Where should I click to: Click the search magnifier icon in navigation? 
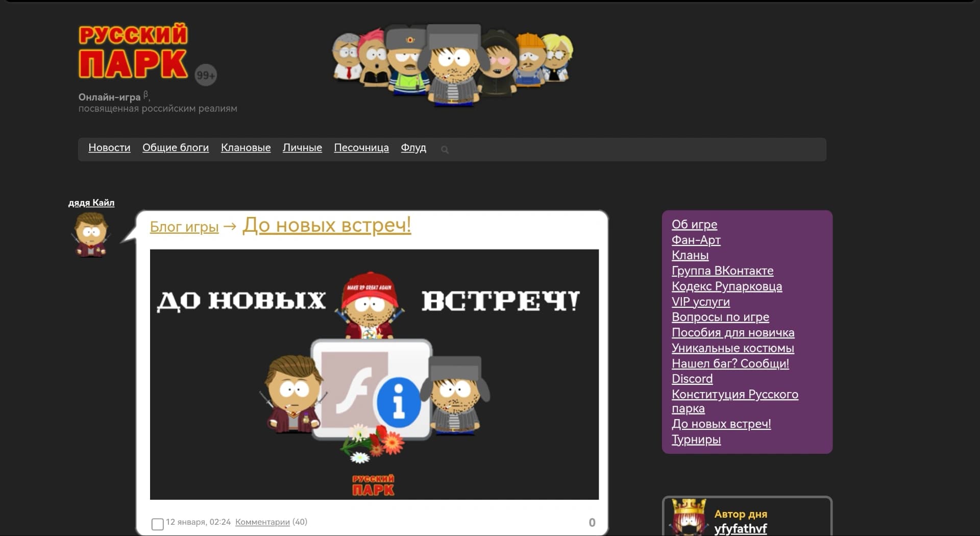pos(445,150)
